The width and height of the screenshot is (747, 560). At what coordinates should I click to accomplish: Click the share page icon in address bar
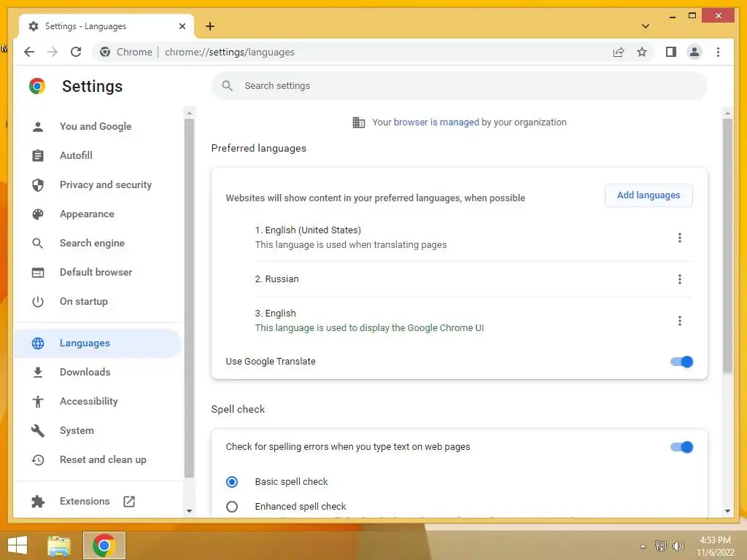click(x=619, y=52)
